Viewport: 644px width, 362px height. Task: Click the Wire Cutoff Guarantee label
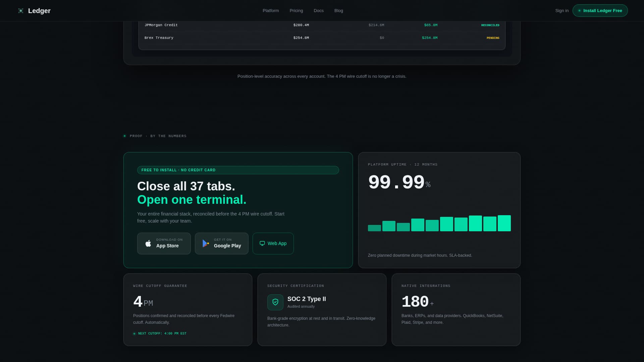click(160, 286)
